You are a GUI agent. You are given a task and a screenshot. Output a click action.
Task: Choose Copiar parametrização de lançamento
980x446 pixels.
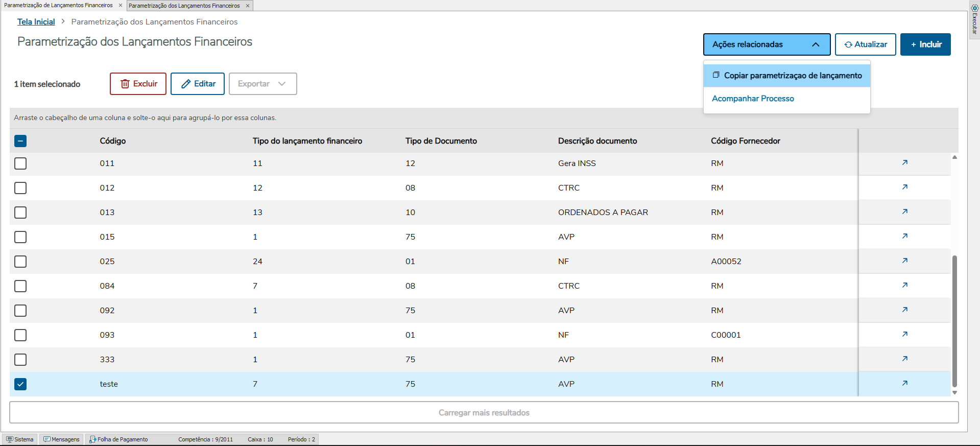pyautogui.click(x=786, y=76)
